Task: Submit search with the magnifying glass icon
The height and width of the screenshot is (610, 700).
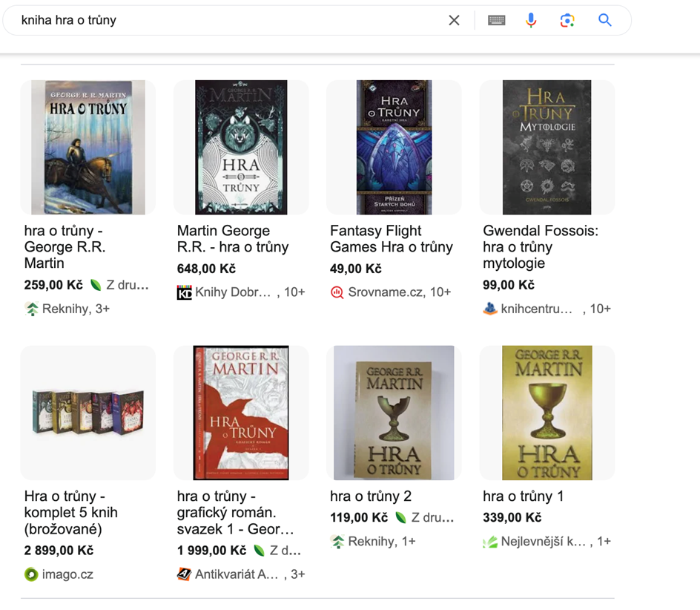Action: (605, 20)
